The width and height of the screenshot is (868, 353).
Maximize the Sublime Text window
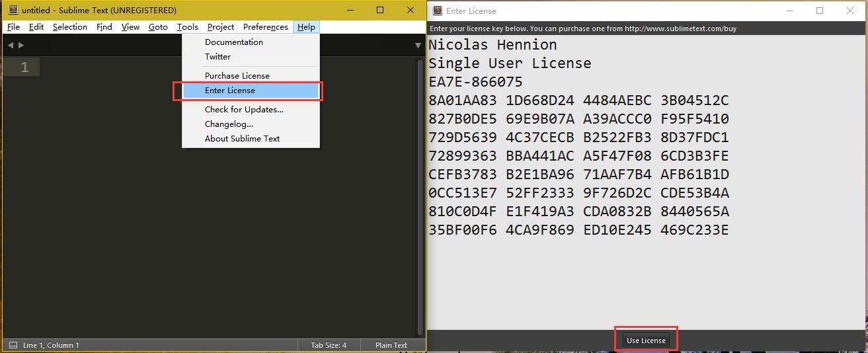pyautogui.click(x=380, y=10)
